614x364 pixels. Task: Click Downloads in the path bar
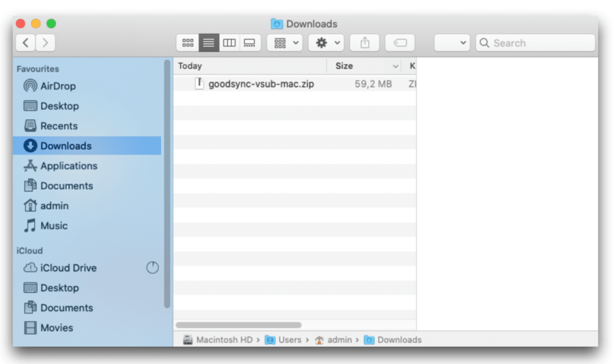click(x=393, y=339)
